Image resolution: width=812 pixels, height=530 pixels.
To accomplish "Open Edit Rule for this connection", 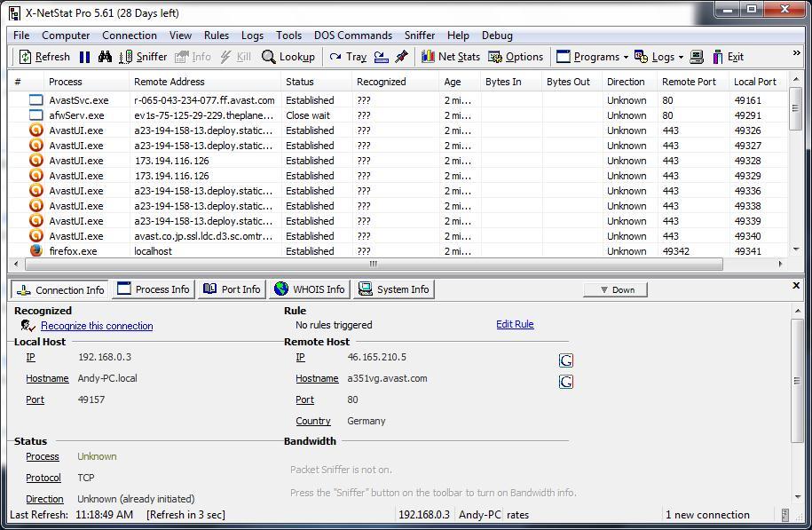I will (515, 324).
